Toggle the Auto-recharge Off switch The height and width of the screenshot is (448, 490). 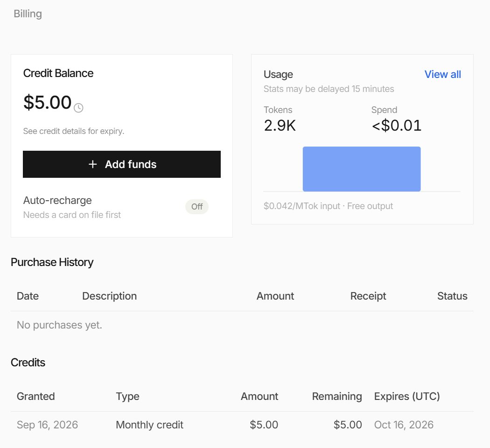(197, 207)
